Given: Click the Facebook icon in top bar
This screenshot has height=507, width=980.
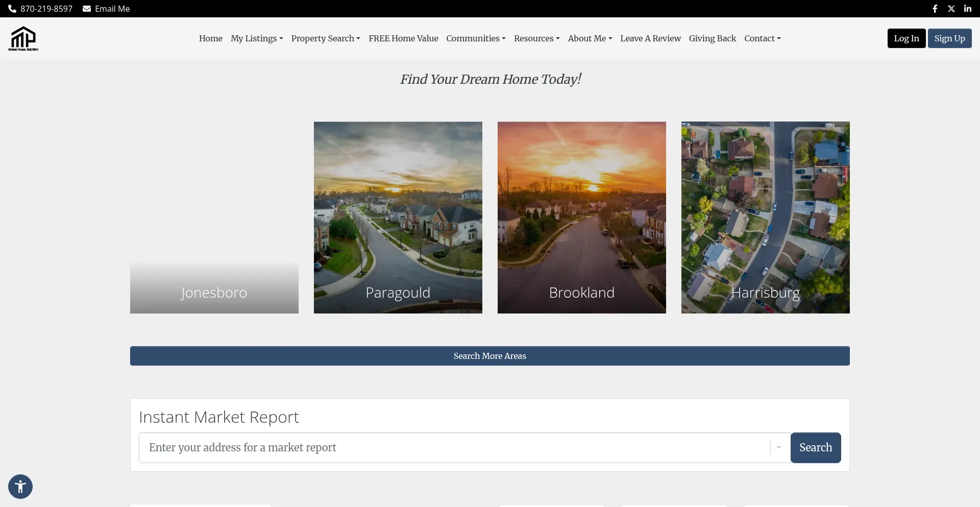Looking at the screenshot, I should pyautogui.click(x=935, y=9).
